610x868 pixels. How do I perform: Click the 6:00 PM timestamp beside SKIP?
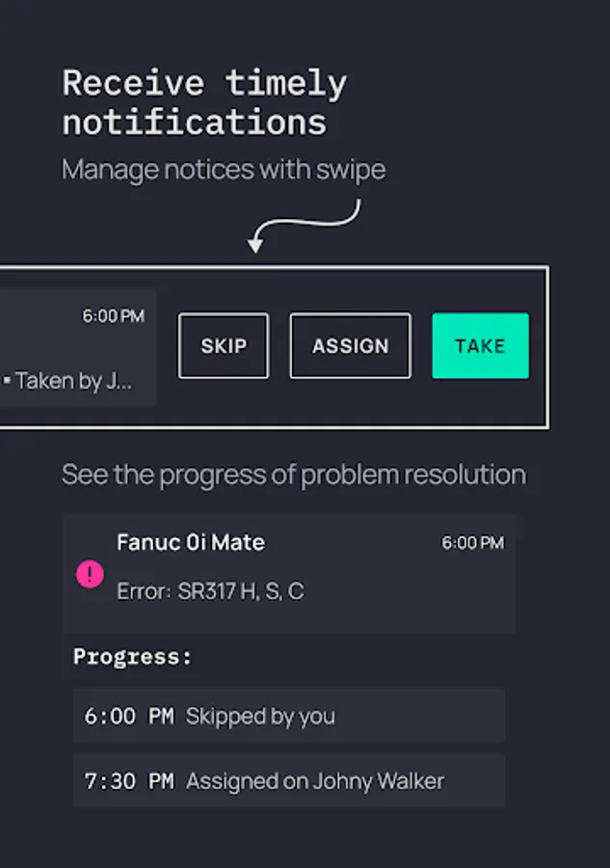[113, 316]
